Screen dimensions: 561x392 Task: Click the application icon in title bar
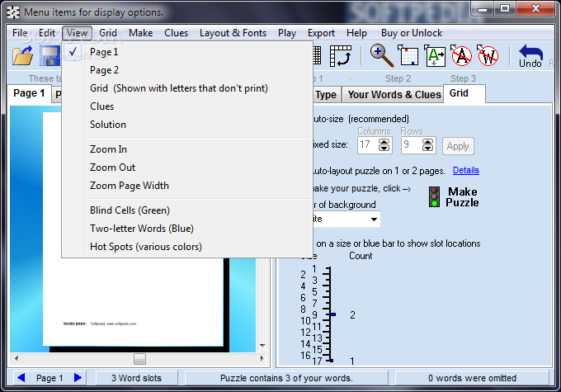point(13,12)
